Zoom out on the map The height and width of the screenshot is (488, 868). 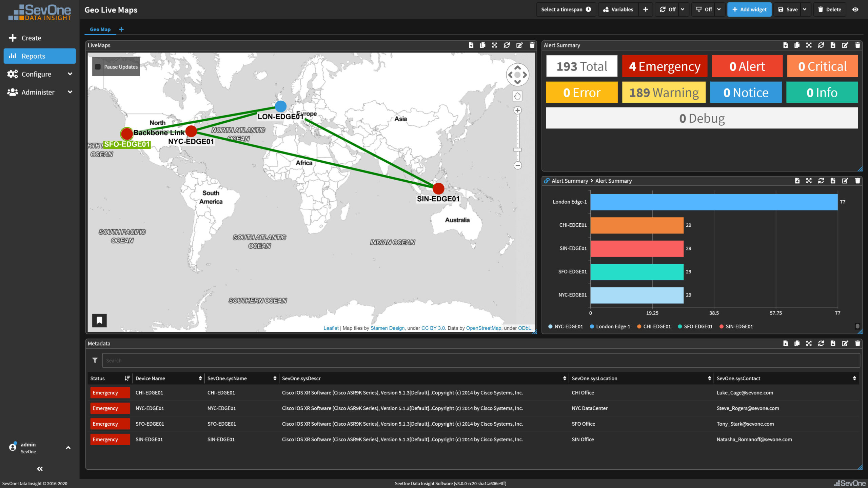coord(517,165)
